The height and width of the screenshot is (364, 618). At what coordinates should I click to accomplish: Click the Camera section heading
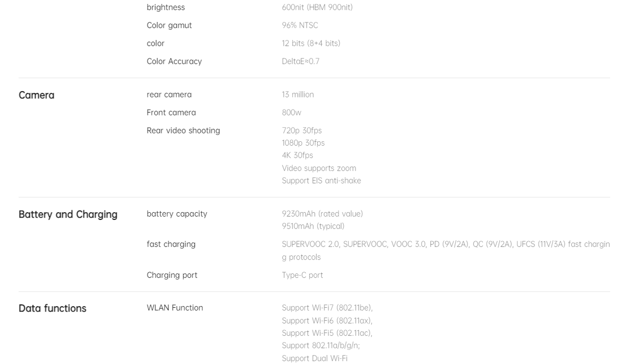36,95
